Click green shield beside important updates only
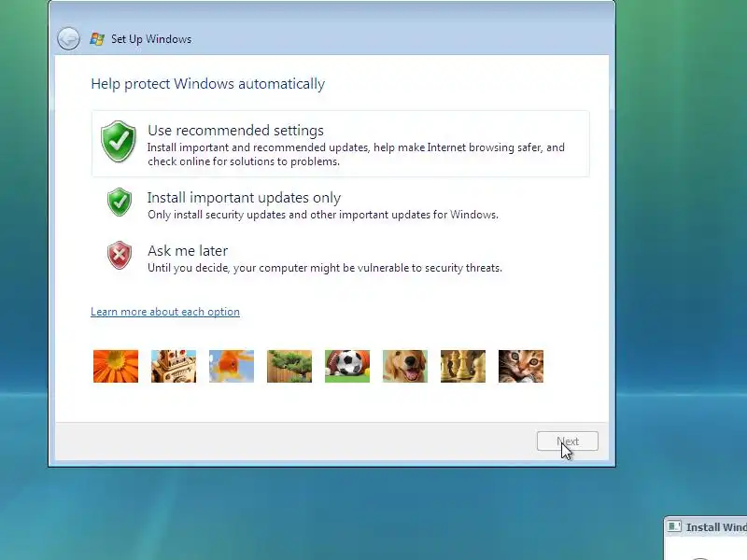 (x=120, y=202)
